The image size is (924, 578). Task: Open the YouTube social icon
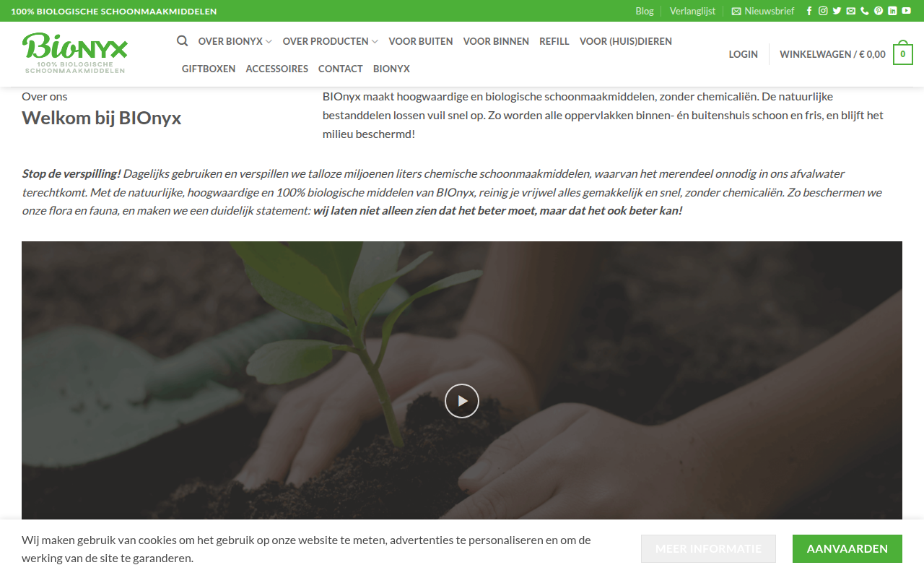click(906, 11)
